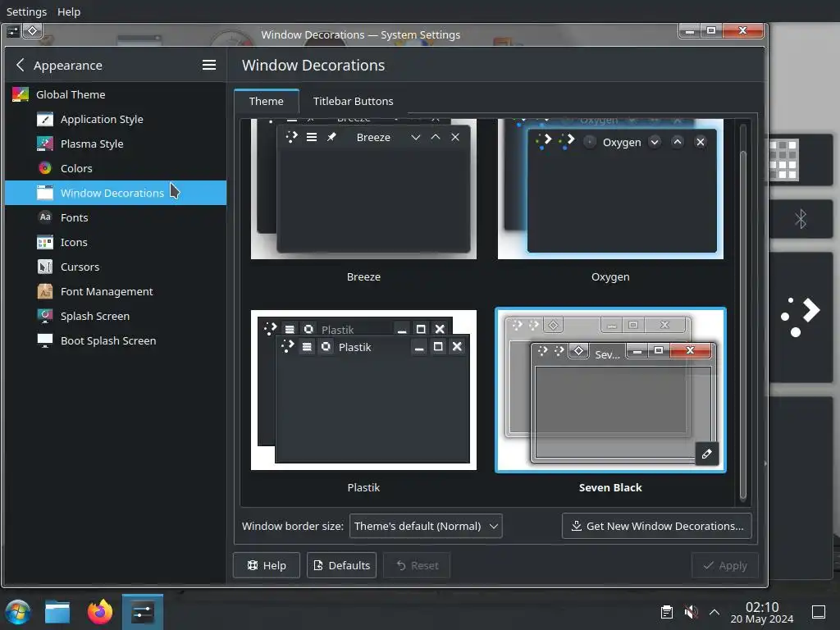Open the clock showing 02:10

coord(762,612)
